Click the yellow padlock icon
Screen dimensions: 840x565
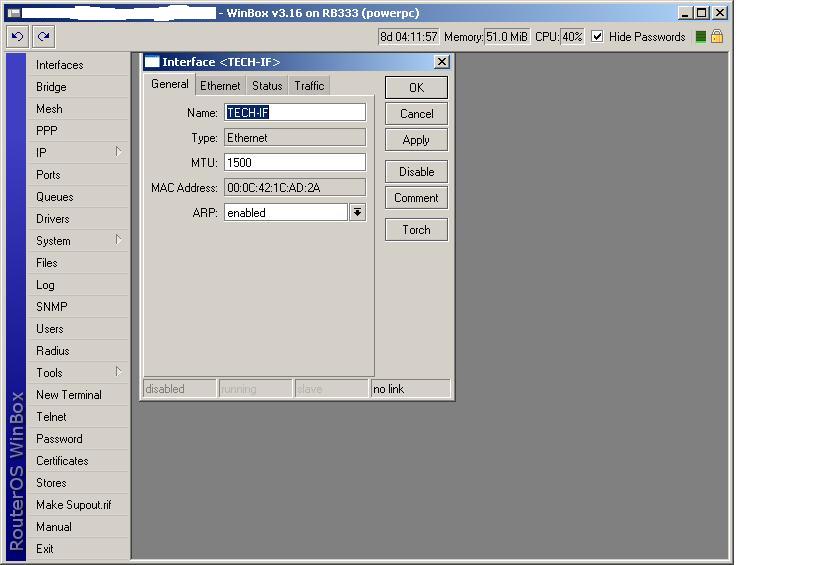pyautogui.click(x=717, y=36)
